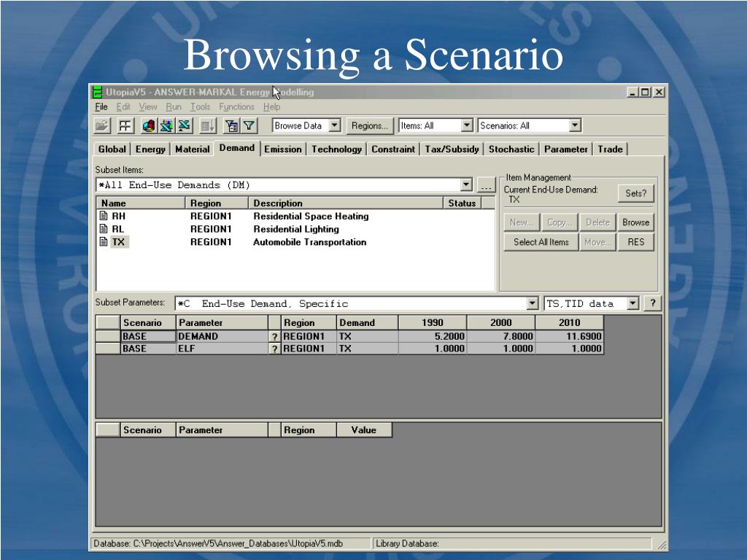The width and height of the screenshot is (747, 560).
Task: Click the question mark in the ELF row
Action: tap(274, 349)
